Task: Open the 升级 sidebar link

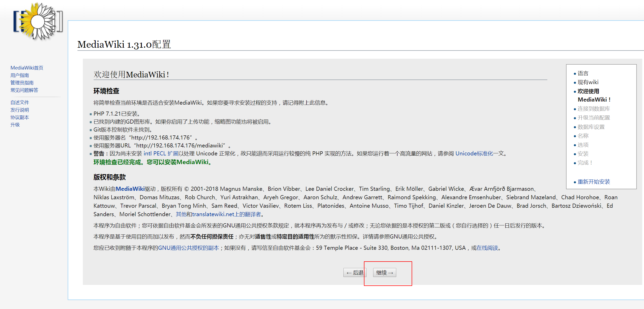Action: pos(15,125)
